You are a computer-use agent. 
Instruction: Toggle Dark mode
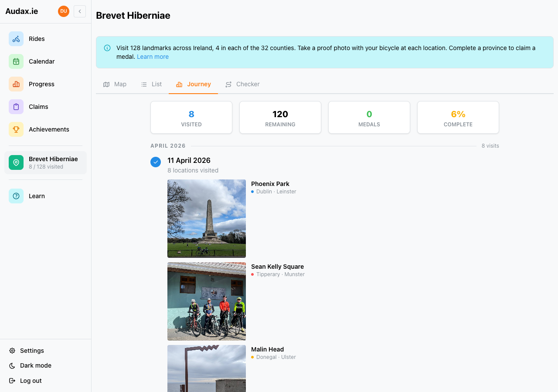[x=45, y=365]
